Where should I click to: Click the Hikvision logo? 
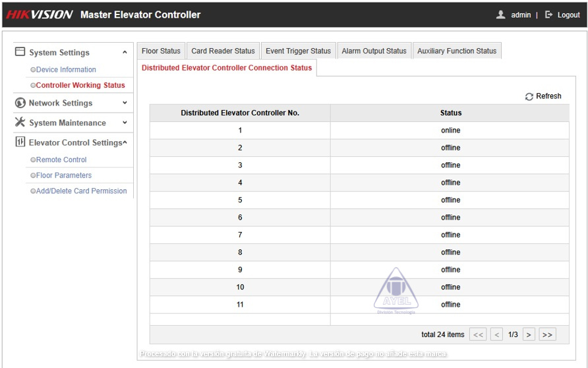click(40, 15)
